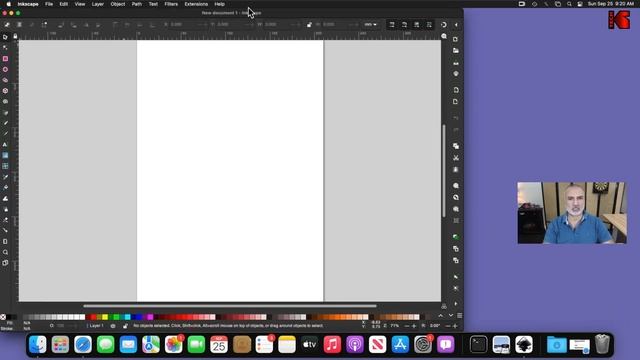
Task: Click rotation increase plus button
Action: [x=455, y=326]
